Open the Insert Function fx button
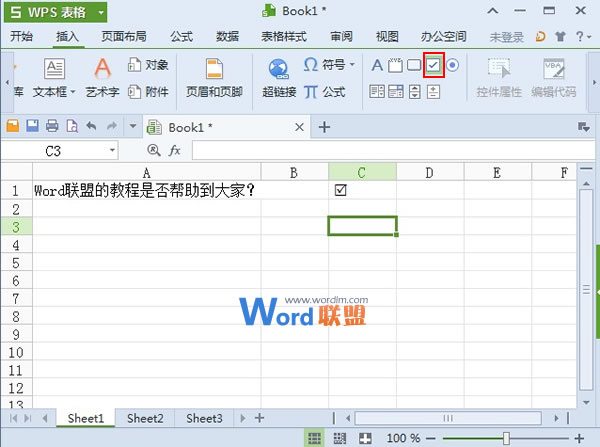The width and height of the screenshot is (600, 447). coord(174,150)
